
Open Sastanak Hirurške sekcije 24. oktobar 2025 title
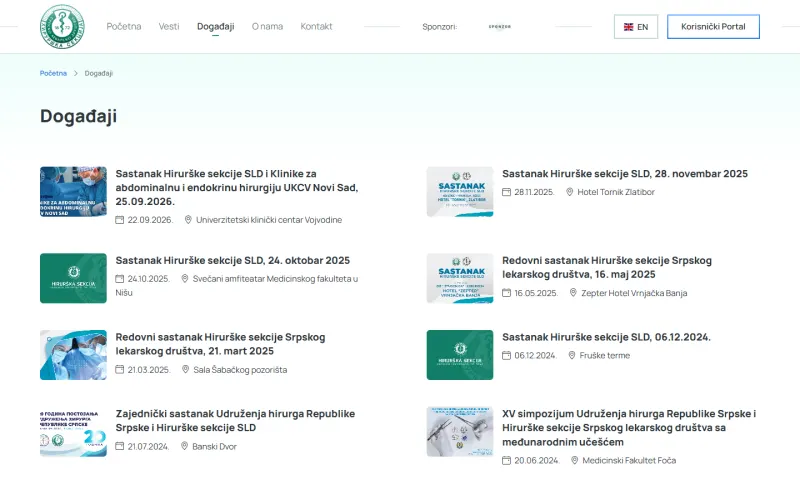click(233, 260)
